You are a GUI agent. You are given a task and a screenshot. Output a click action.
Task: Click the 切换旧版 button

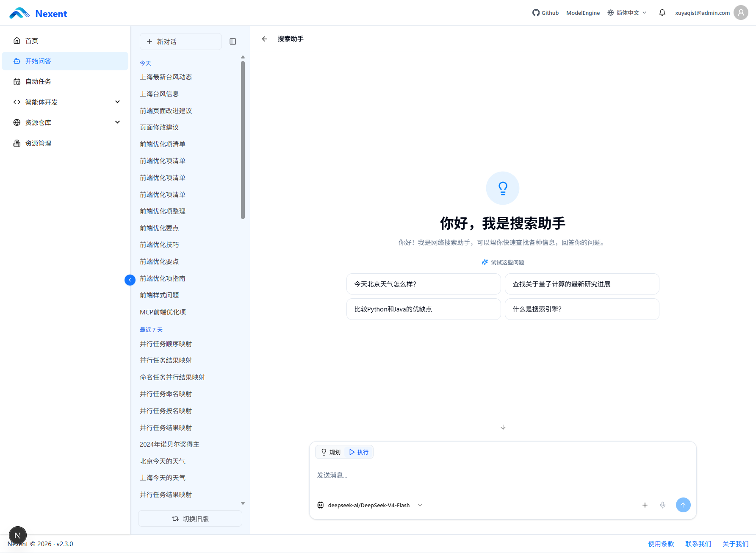click(190, 519)
